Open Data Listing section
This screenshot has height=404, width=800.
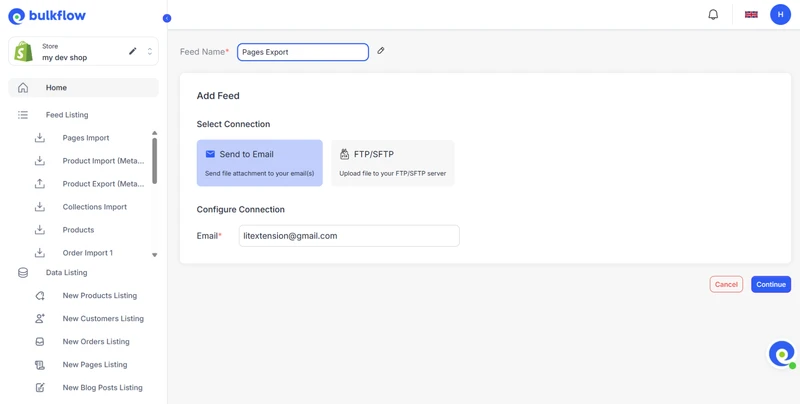point(66,272)
